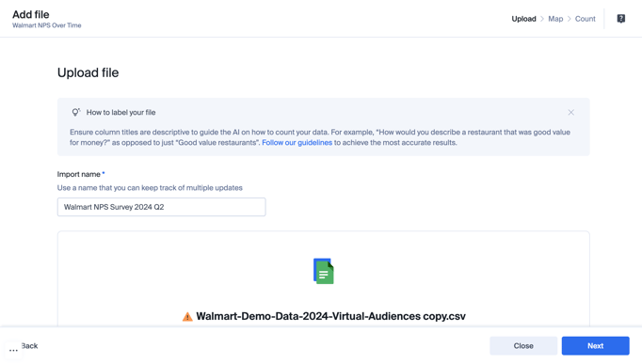The height and width of the screenshot is (364, 642).
Task: Go to the Upload step
Action: pyautogui.click(x=523, y=19)
